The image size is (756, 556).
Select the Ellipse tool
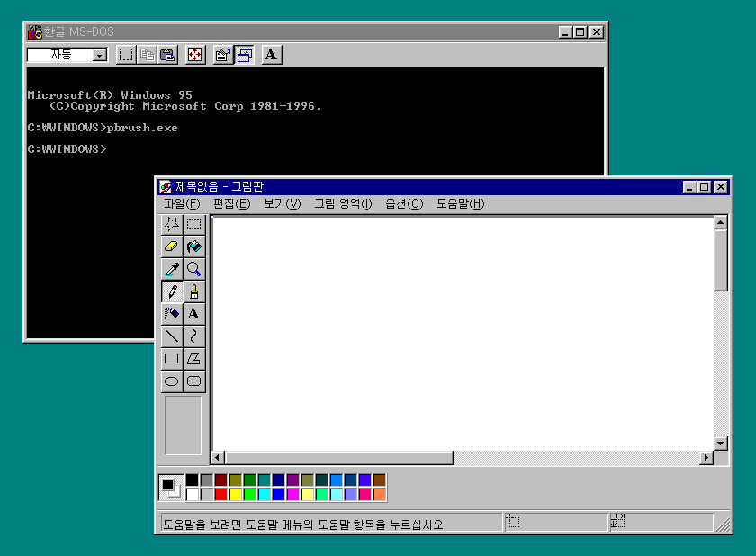click(172, 381)
